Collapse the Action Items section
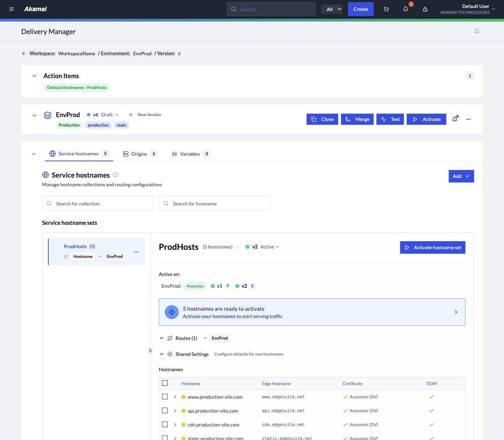Viewport: 504px width, 440px height. (34, 76)
